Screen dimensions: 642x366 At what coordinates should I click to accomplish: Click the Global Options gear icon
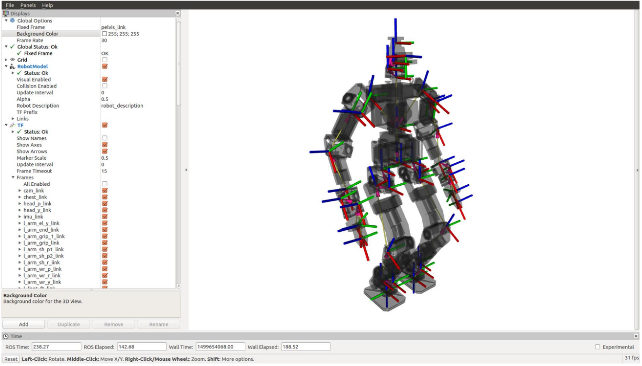(13, 20)
